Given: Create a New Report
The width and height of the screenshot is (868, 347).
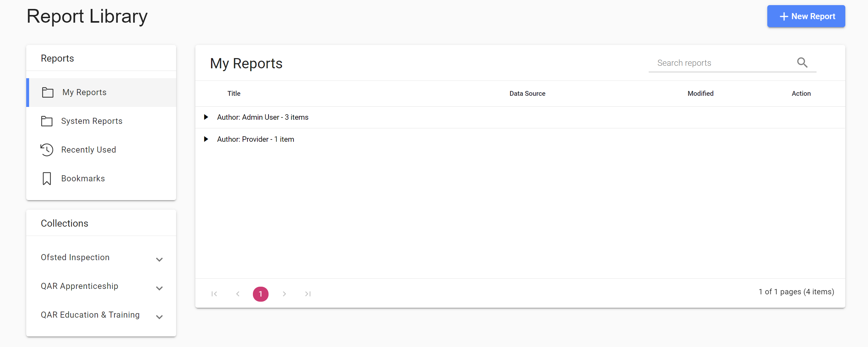Looking at the screenshot, I should tap(806, 16).
